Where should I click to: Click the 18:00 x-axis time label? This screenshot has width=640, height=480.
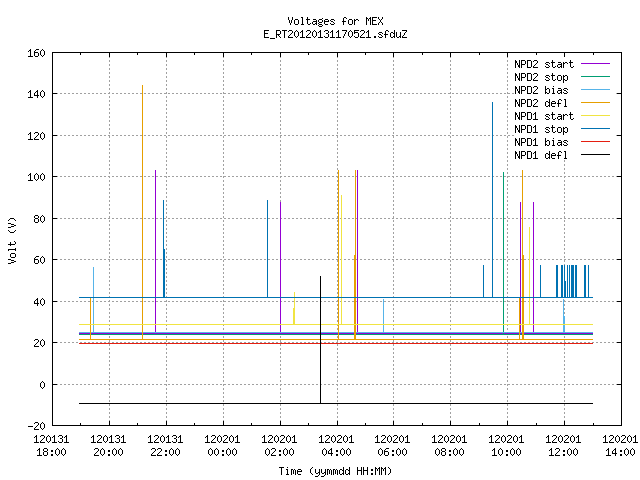coord(51,452)
